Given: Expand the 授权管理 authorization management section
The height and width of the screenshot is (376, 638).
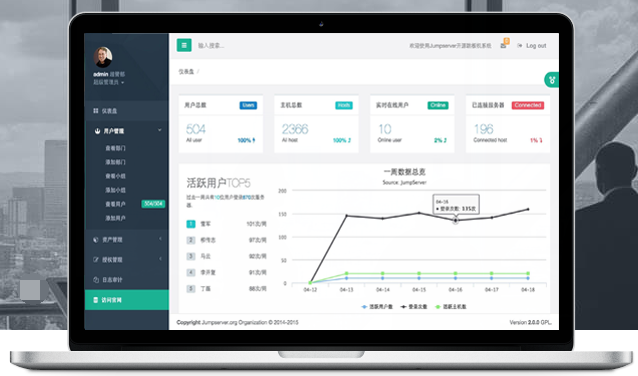Looking at the screenshot, I should point(126,260).
